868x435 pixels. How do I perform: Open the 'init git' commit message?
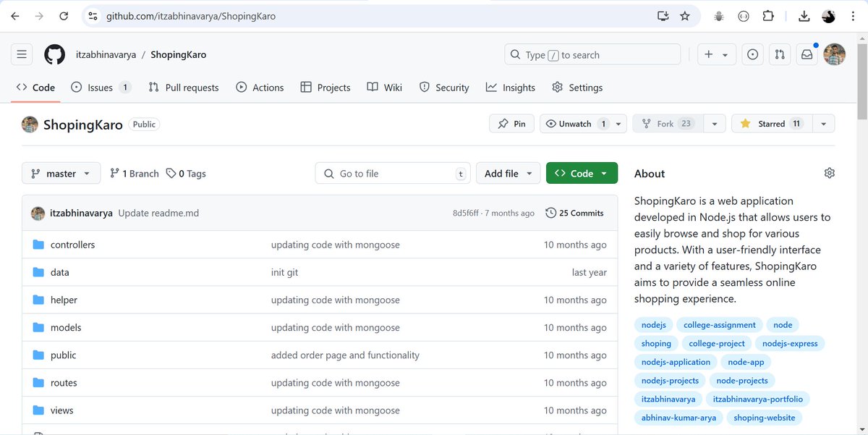point(284,272)
